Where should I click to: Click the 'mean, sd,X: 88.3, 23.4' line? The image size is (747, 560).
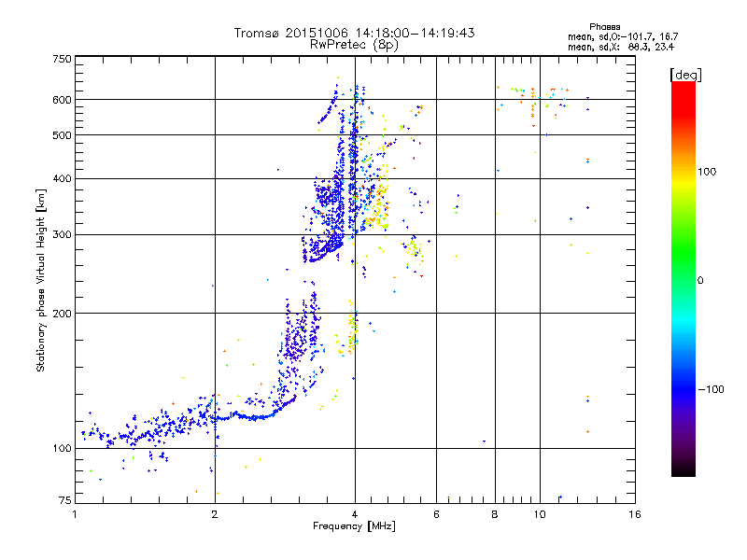pyautogui.click(x=621, y=47)
